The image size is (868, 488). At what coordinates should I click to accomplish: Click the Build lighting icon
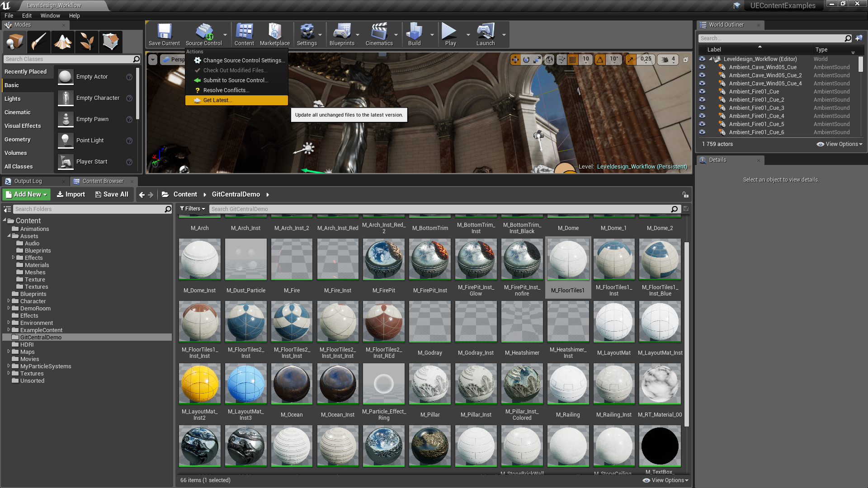coord(414,34)
